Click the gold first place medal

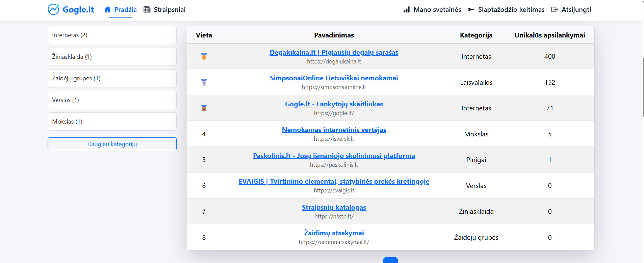point(204,56)
